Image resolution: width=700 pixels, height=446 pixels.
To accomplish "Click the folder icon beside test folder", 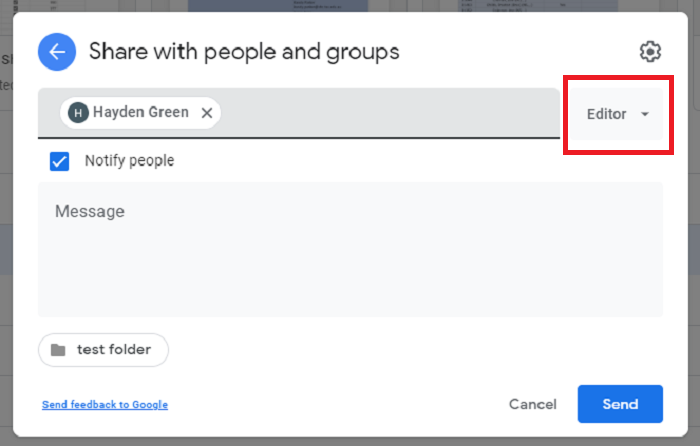I will pos(59,350).
